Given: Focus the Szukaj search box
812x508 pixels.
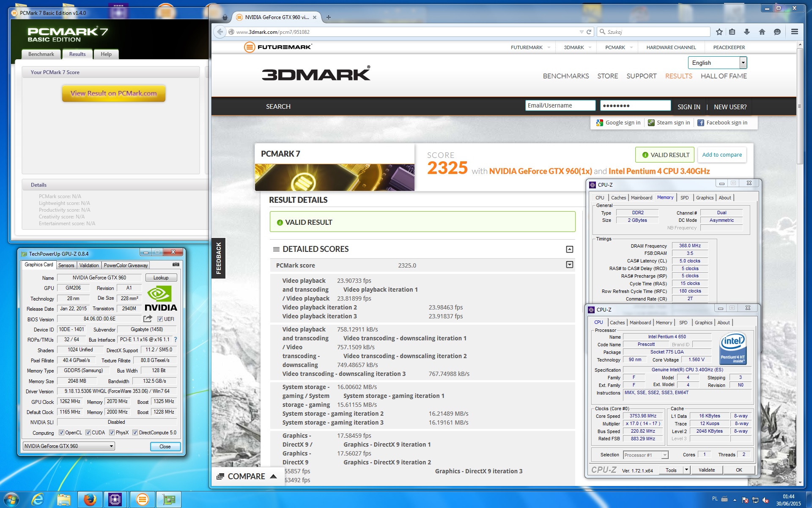Looking at the screenshot, I should 653,32.
